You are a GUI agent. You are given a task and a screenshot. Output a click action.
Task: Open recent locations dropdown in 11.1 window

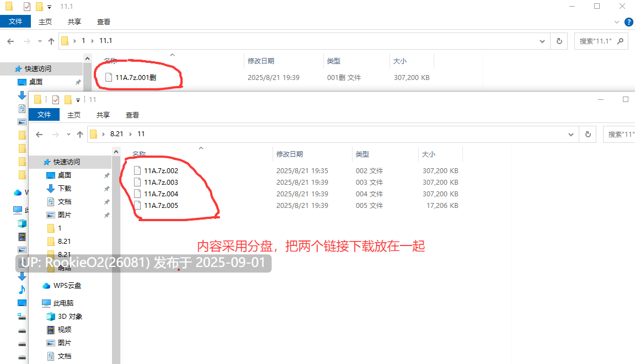40,41
